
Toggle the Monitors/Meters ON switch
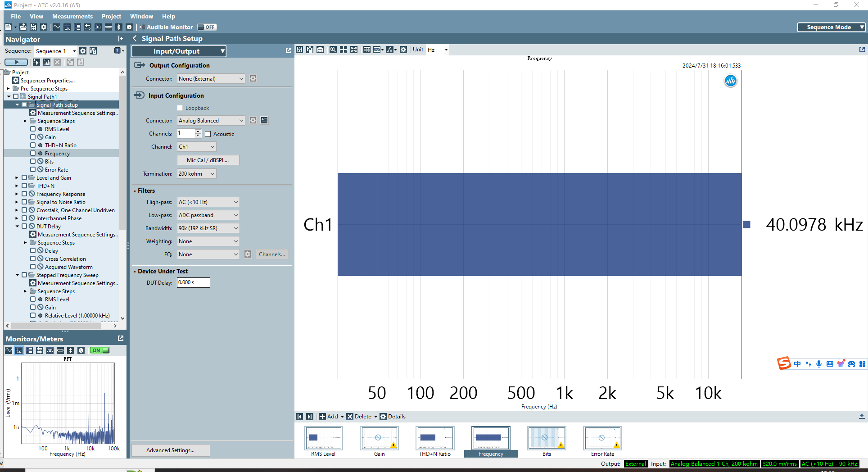(99, 350)
